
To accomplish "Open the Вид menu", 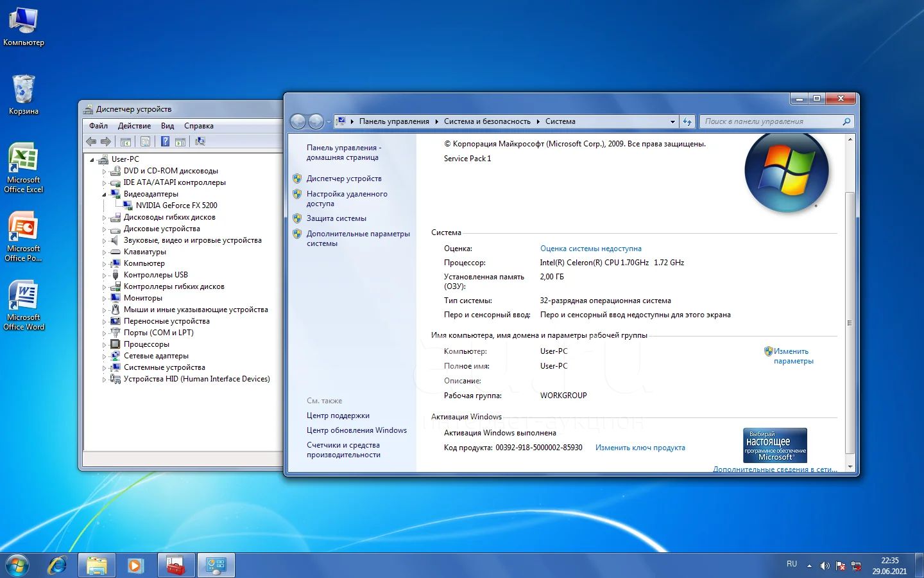I will [167, 126].
